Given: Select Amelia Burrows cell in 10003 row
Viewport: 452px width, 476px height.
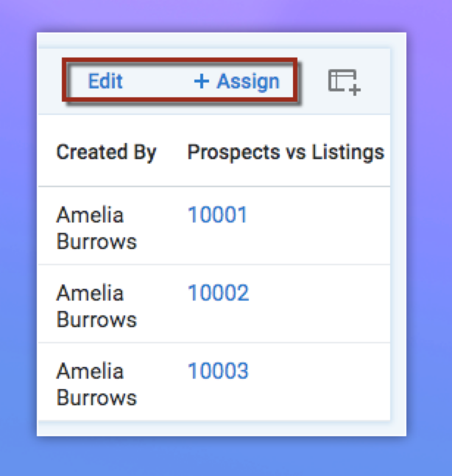Looking at the screenshot, I should pyautogui.click(x=96, y=385).
